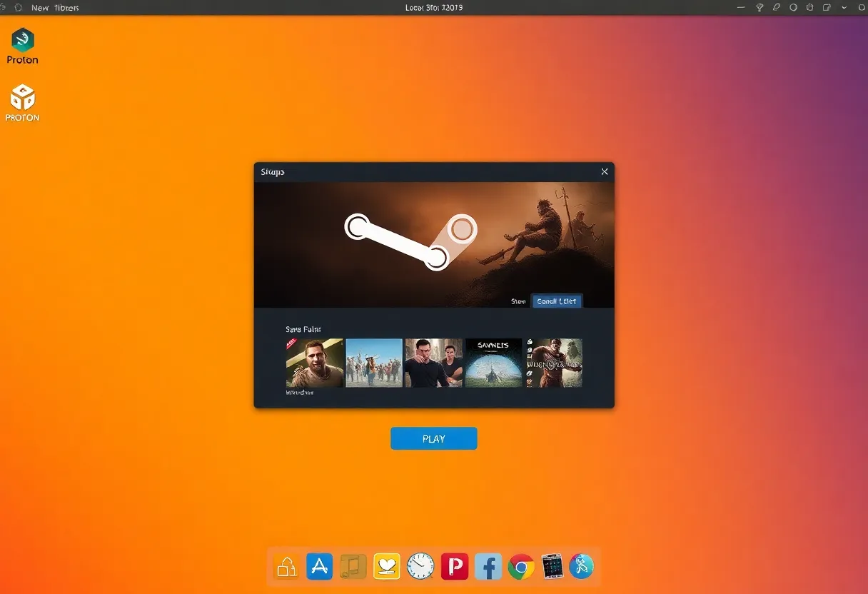
Task: Open the calculator-like dock icon
Action: click(553, 567)
